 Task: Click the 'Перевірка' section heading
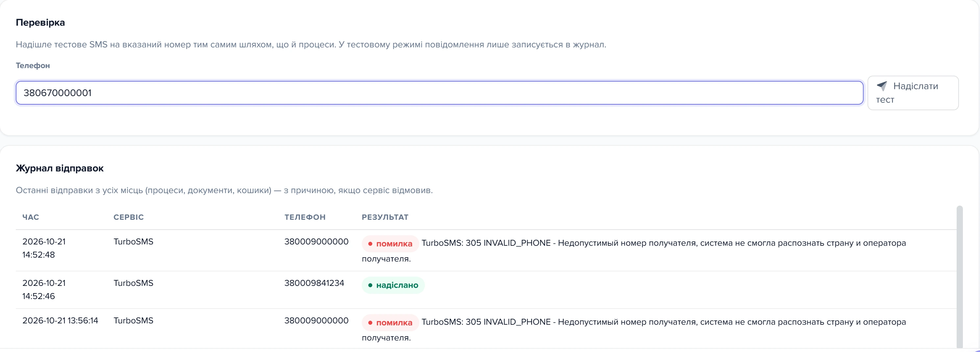pyautogui.click(x=40, y=22)
